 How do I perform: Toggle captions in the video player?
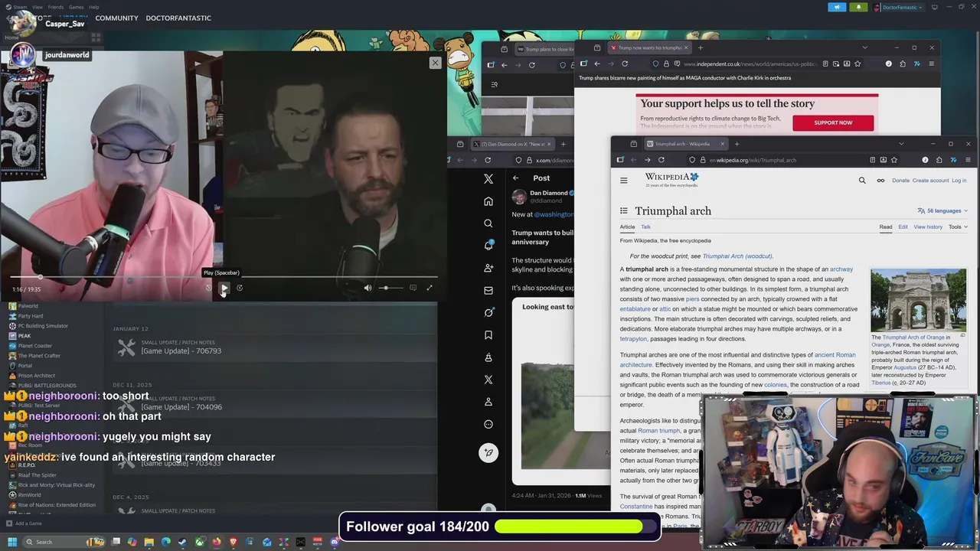coord(413,288)
